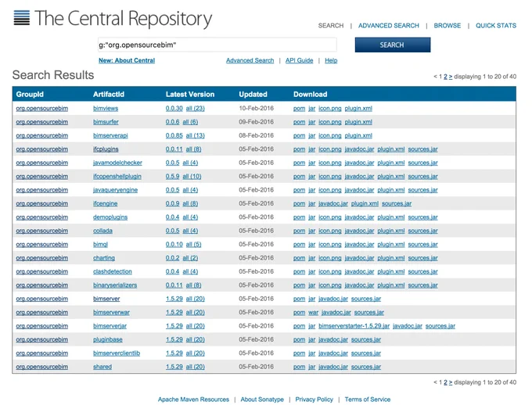Image resolution: width=532 pixels, height=405 pixels.
Task: Click the ArtifactId column header
Action: click(109, 95)
